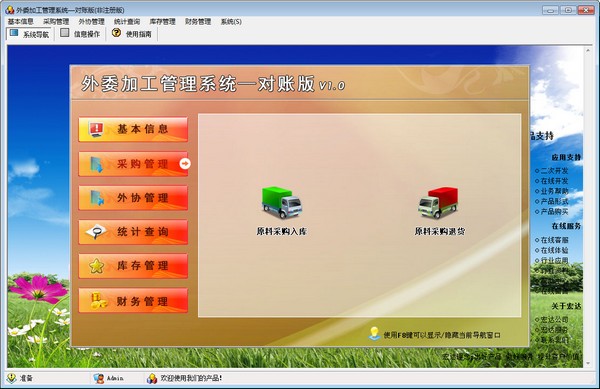Switch to the 信息操作 tab
The image size is (600, 389).
tap(81, 34)
